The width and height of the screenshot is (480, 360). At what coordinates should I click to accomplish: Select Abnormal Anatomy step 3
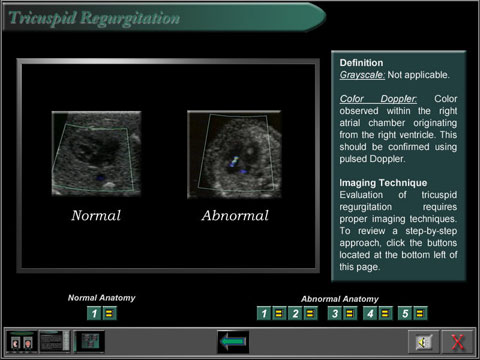[334, 313]
